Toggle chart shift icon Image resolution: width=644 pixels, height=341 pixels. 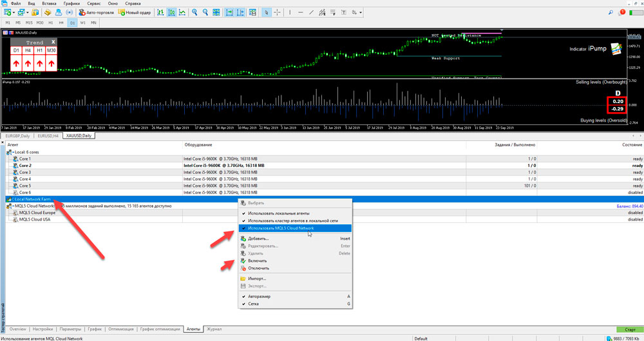pos(240,12)
